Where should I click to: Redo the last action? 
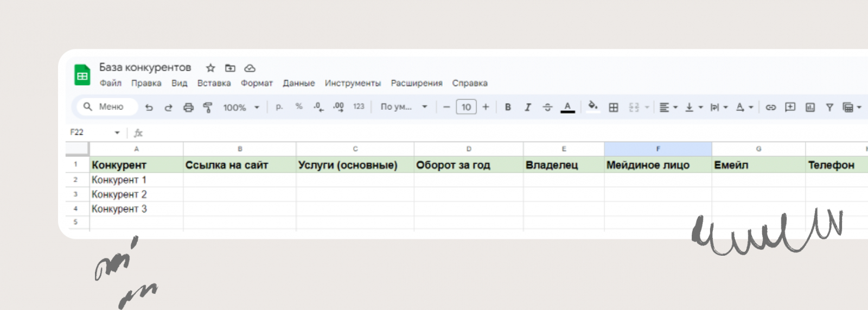coord(168,107)
